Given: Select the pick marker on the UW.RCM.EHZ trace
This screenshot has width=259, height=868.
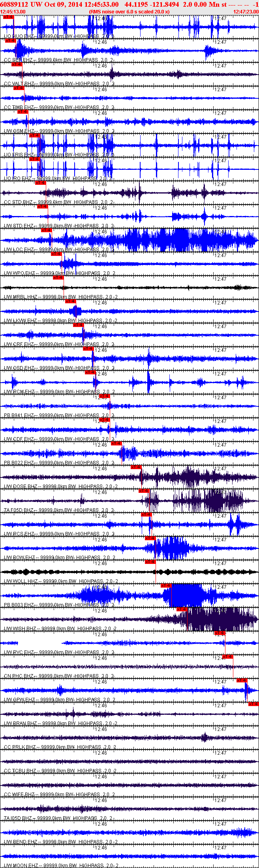Looking at the screenshot, I should [x=90, y=372].
